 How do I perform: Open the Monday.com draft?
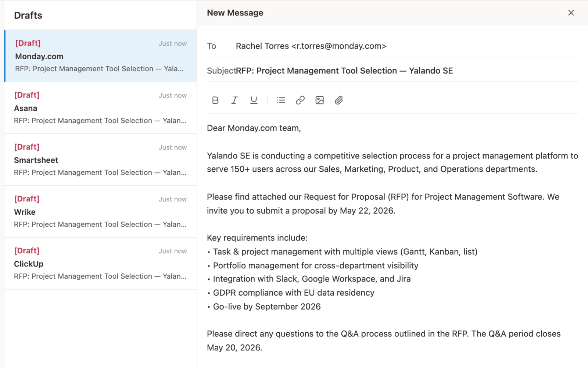coord(100,56)
